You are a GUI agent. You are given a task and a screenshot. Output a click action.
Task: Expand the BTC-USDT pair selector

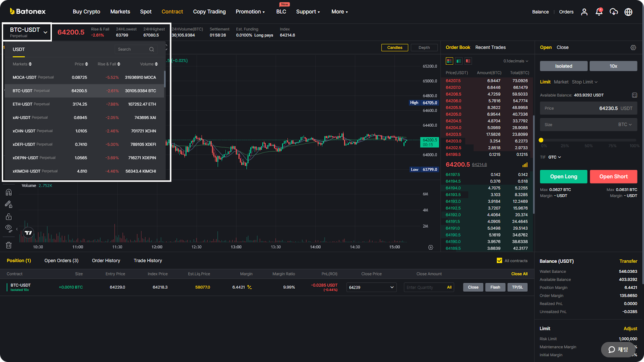[x=27, y=32]
